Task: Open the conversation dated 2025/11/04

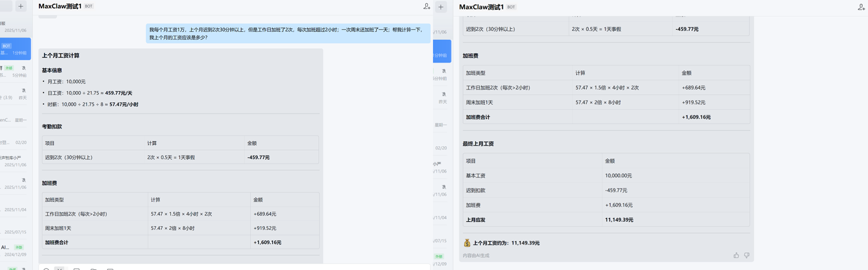Action: click(15, 209)
